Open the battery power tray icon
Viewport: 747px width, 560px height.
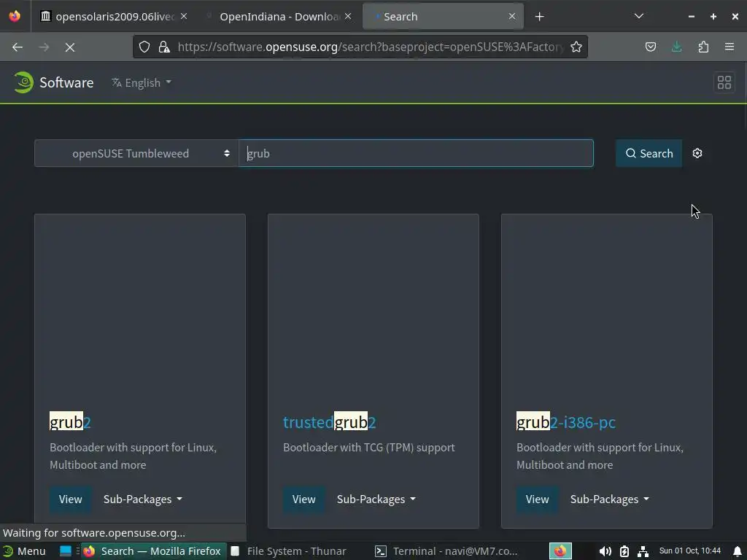tap(624, 551)
